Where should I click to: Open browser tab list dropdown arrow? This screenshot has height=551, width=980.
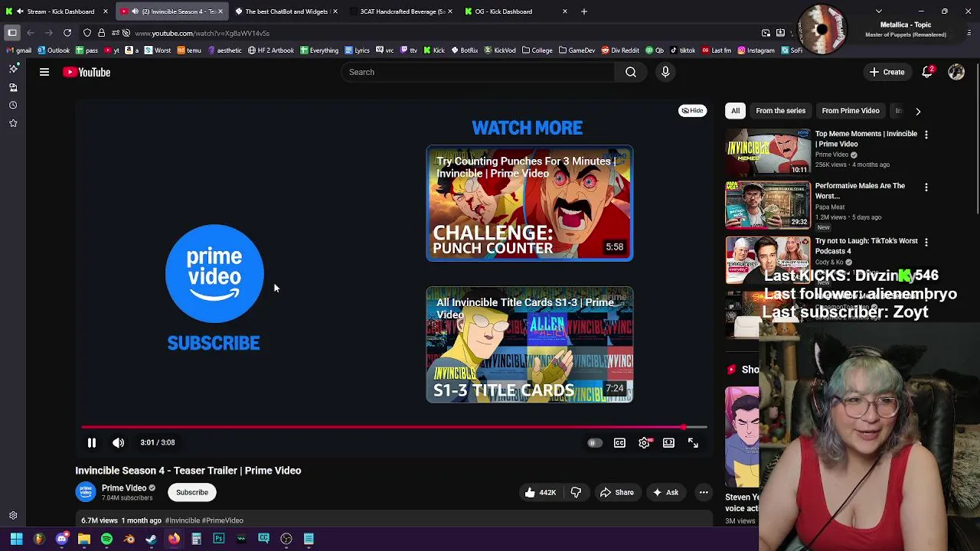point(879,11)
